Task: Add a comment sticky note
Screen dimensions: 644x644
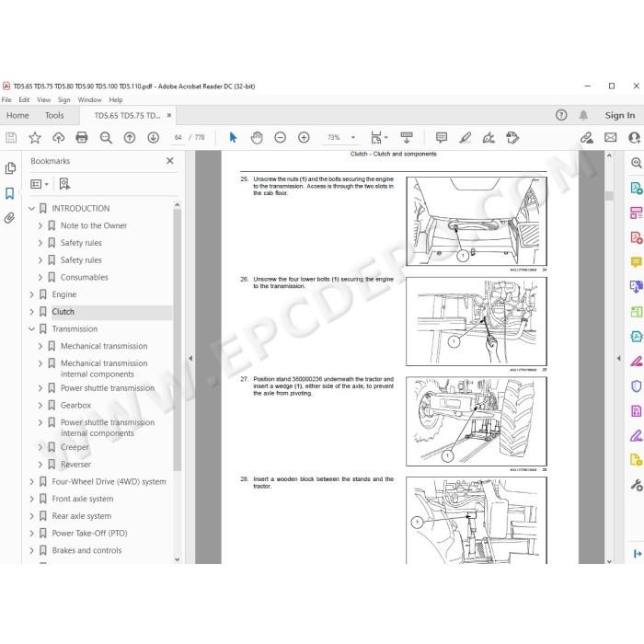Action: pos(442,138)
